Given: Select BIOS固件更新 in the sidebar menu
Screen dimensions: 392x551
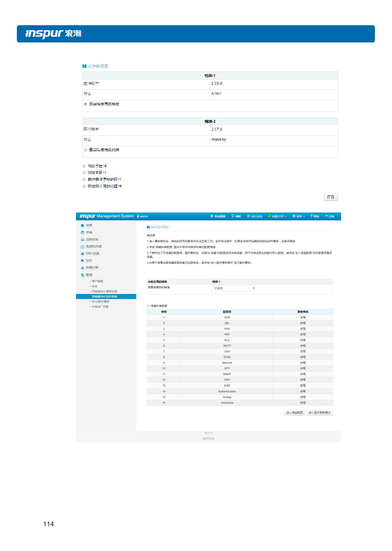Looking at the screenshot, I should 100,302.
